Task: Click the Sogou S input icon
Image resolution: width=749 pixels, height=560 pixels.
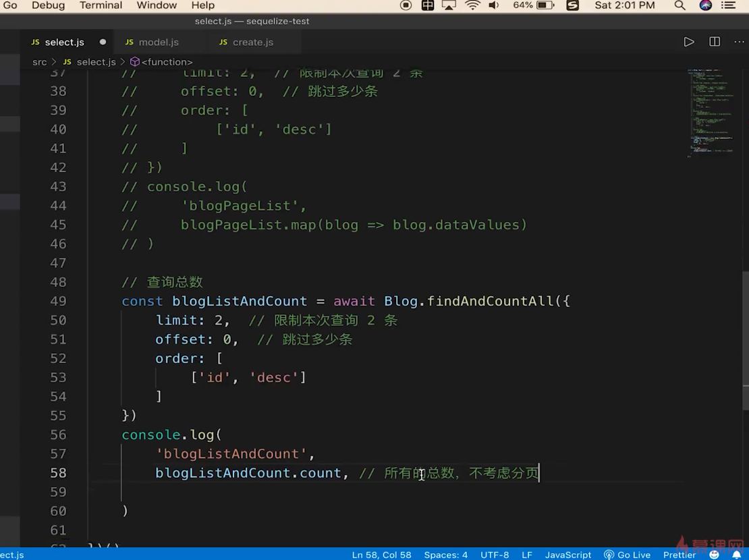Action: 573,5
